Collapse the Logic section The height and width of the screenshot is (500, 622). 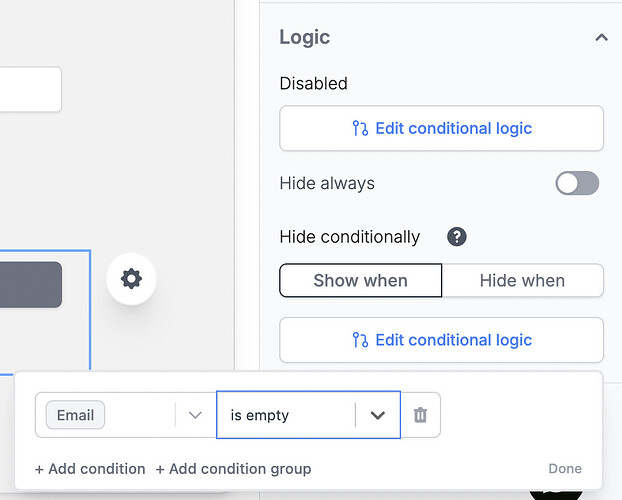[601, 38]
